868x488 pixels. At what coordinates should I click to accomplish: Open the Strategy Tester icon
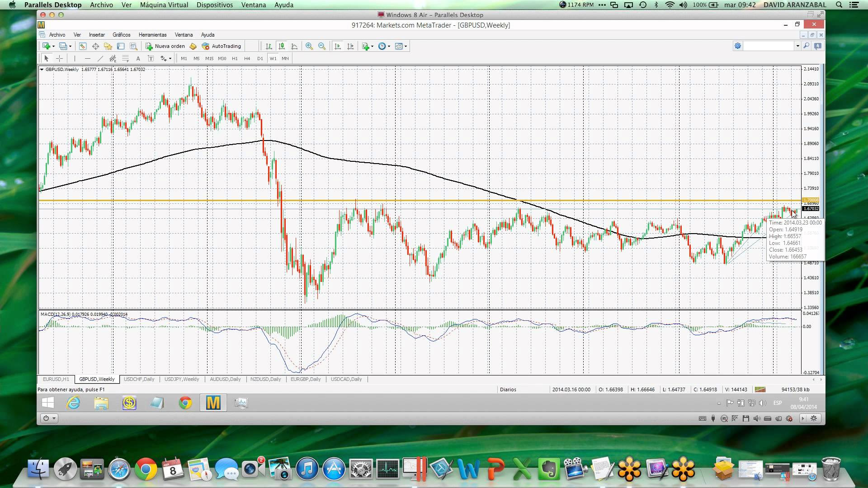pyautogui.click(x=133, y=46)
